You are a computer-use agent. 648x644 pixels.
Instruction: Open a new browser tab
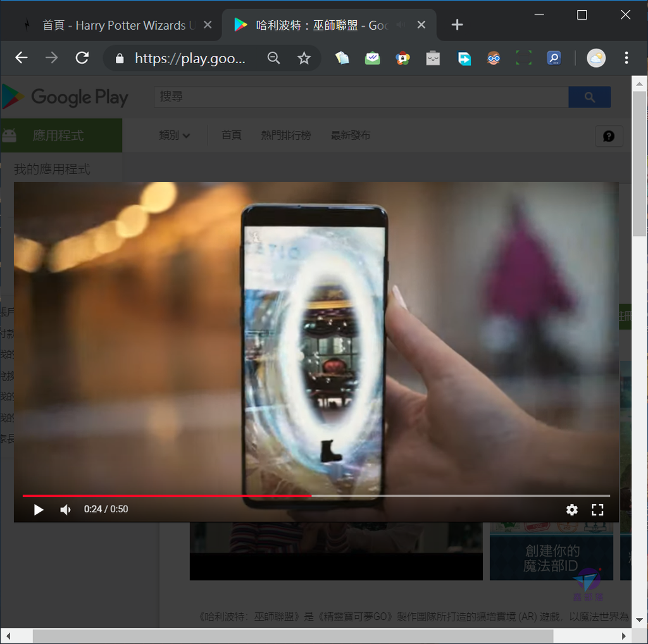457,25
